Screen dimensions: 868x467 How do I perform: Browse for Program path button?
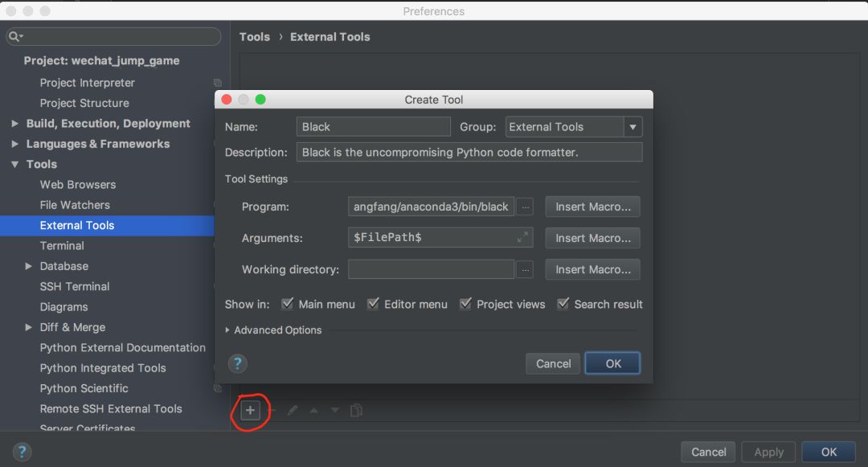click(x=525, y=207)
